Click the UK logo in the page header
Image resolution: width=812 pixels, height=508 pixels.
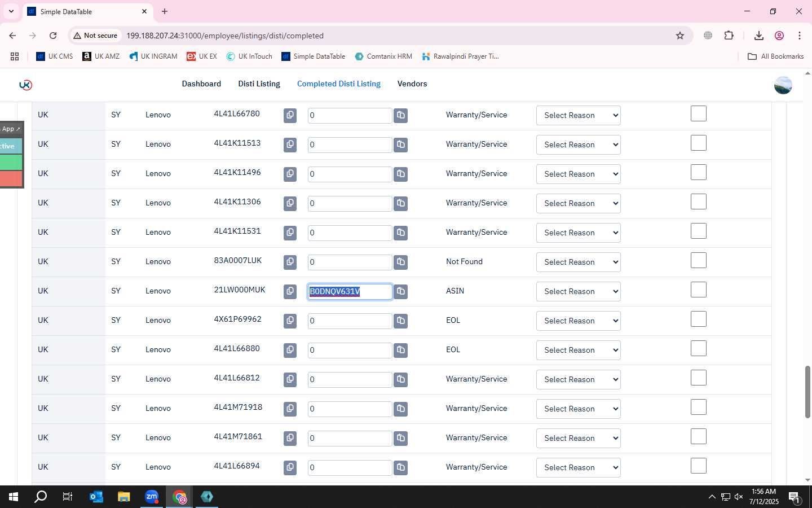(25, 85)
